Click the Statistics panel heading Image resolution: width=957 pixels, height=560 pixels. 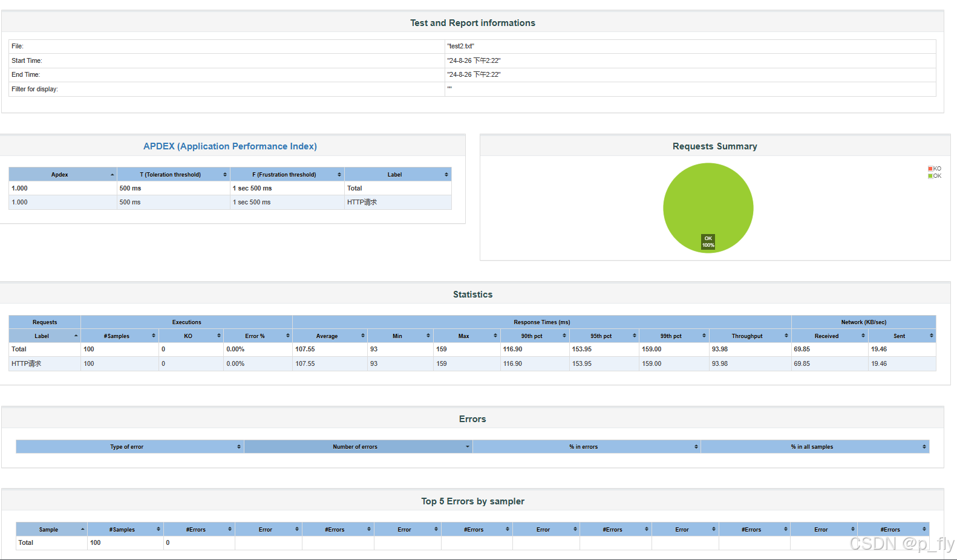[472, 295]
